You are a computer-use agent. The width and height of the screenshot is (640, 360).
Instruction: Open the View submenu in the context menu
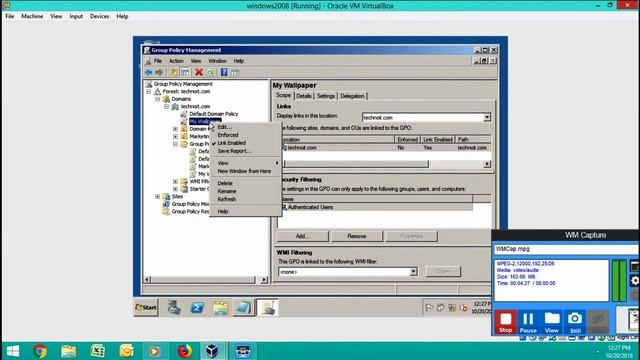pos(245,163)
